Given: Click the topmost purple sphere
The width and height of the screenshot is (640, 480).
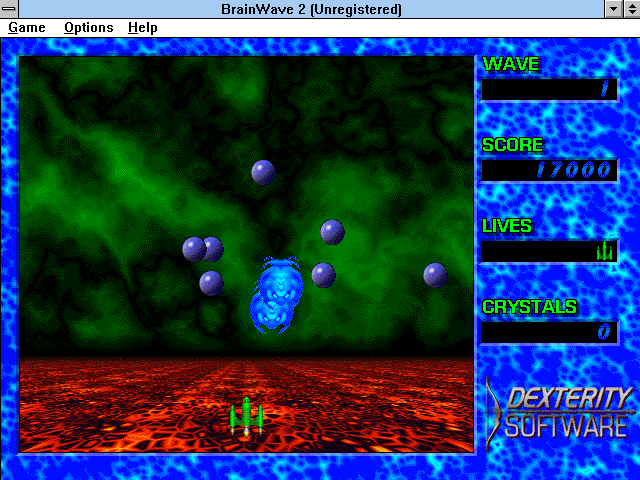Looking at the screenshot, I should (x=263, y=172).
